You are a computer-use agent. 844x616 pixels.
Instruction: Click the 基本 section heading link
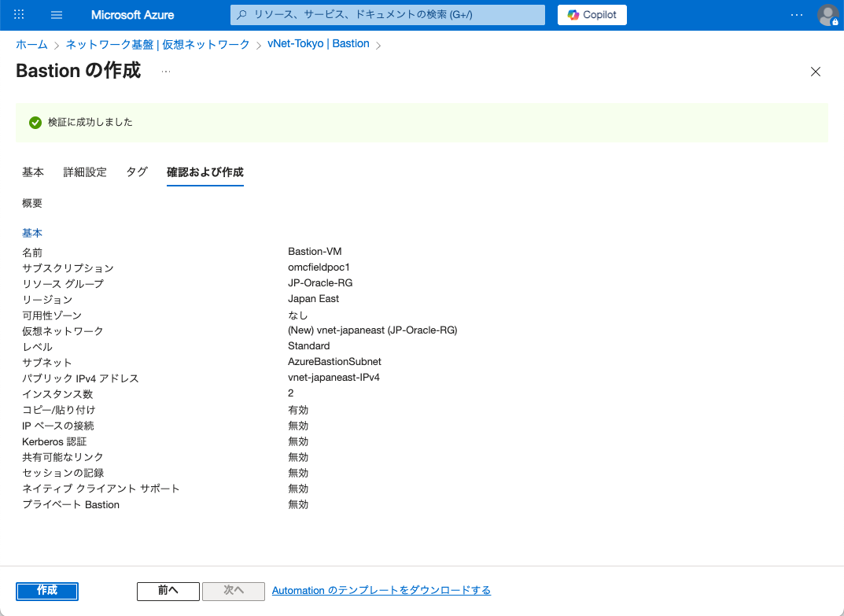32,233
